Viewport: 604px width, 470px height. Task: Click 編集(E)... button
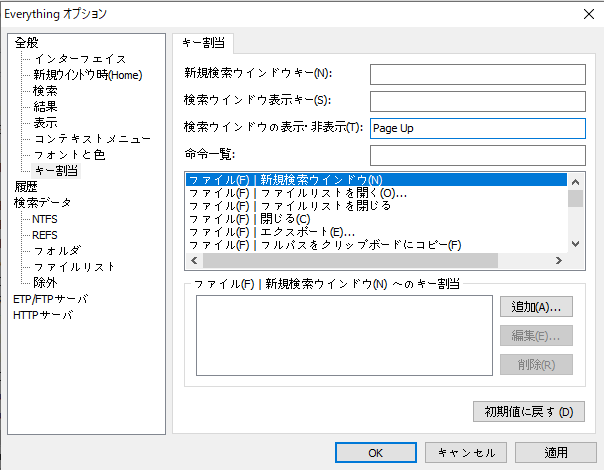536,336
